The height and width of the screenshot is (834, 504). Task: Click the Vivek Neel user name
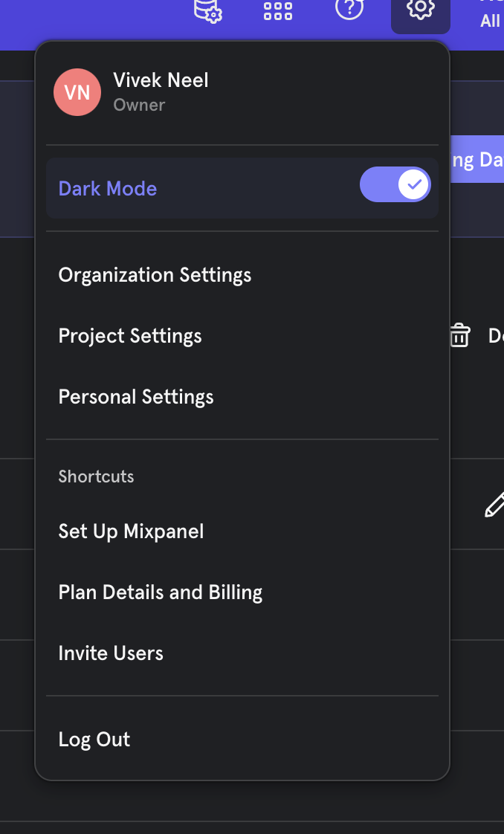[161, 80]
